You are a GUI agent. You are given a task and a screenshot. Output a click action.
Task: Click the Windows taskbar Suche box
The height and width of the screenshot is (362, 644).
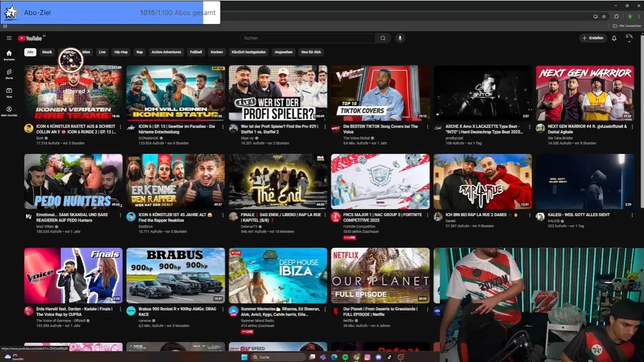pos(279,357)
